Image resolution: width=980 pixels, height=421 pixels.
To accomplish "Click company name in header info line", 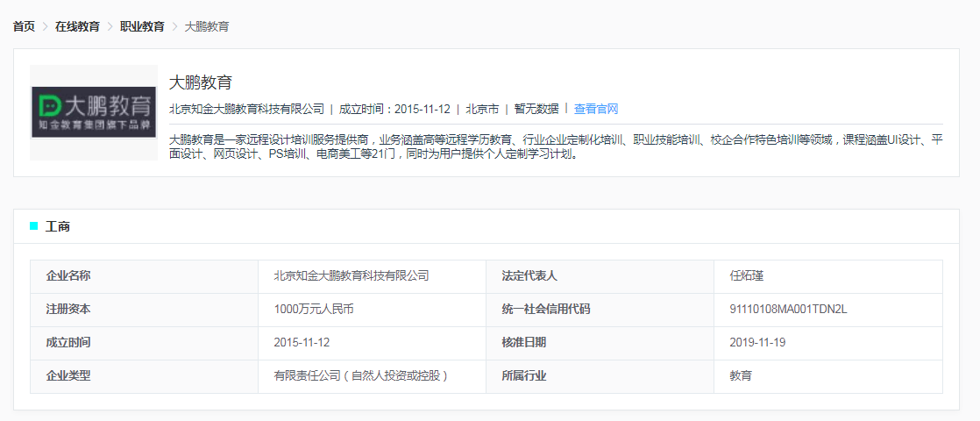I will pos(247,109).
